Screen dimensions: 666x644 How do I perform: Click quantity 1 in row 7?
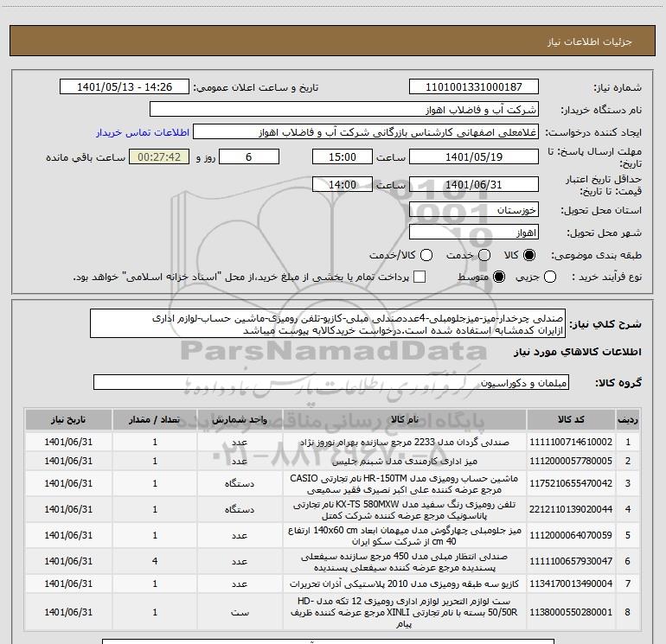coord(155,583)
